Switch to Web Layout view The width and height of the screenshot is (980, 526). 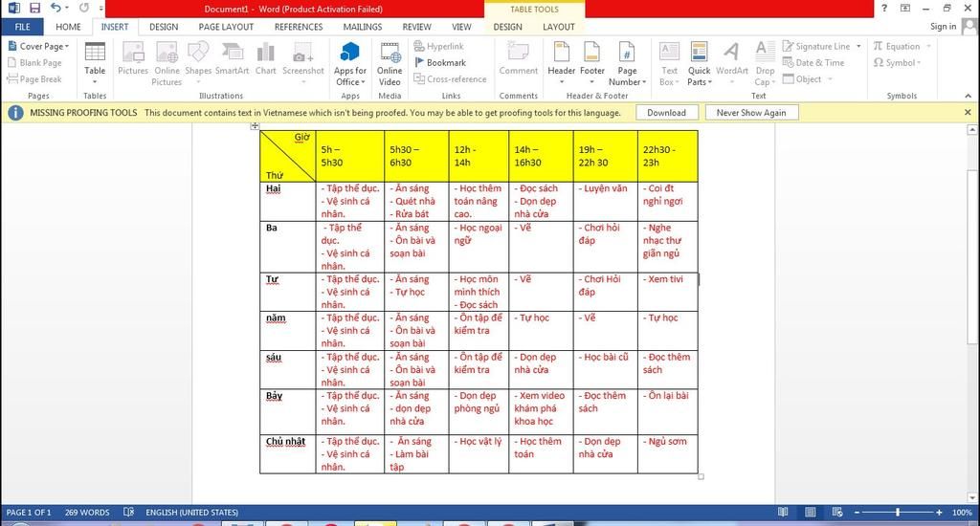tap(837, 513)
